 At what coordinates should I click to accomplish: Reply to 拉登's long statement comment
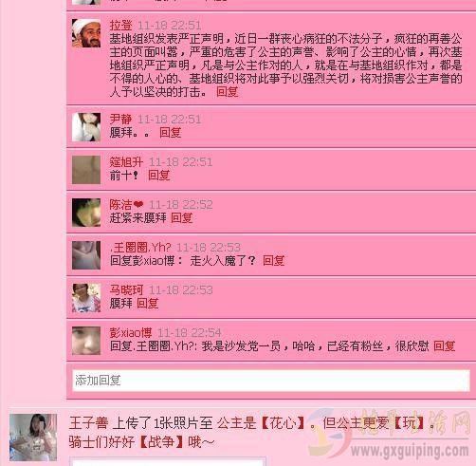(228, 92)
